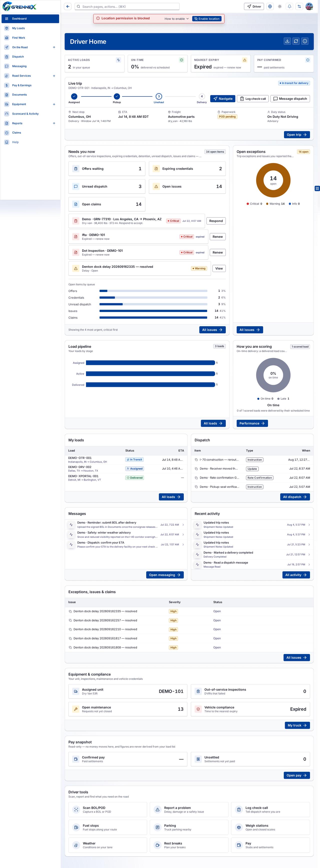
Task: Click the Enable location button
Action: point(207,19)
